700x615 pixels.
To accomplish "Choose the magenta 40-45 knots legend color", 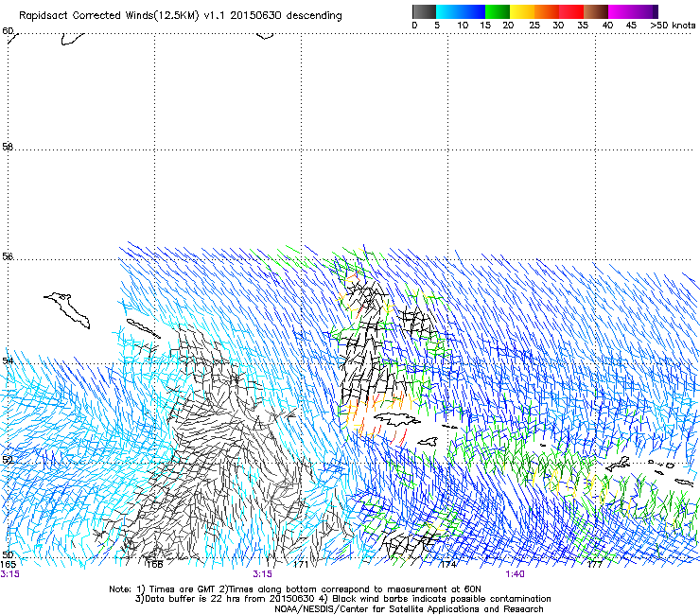I will pyautogui.click(x=621, y=11).
